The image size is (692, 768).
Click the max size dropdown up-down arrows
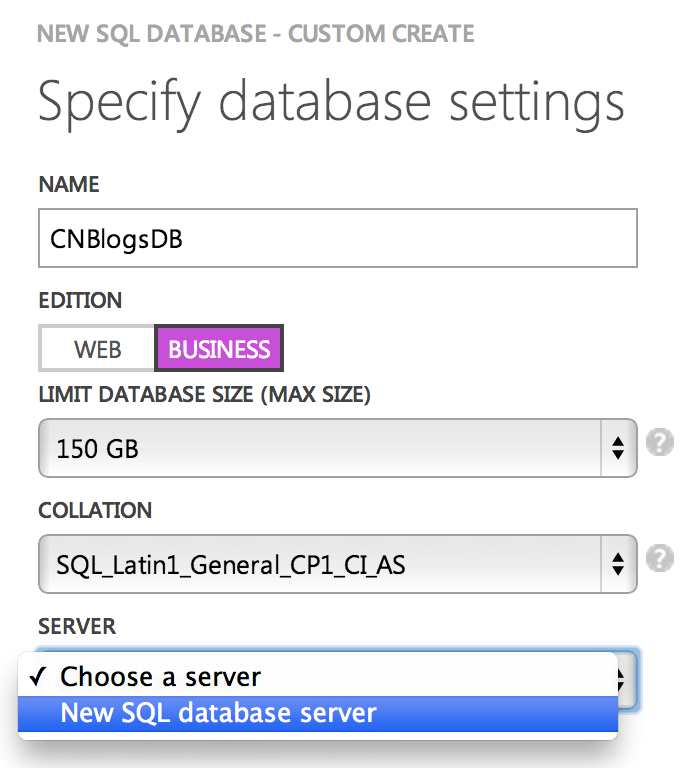(x=620, y=447)
